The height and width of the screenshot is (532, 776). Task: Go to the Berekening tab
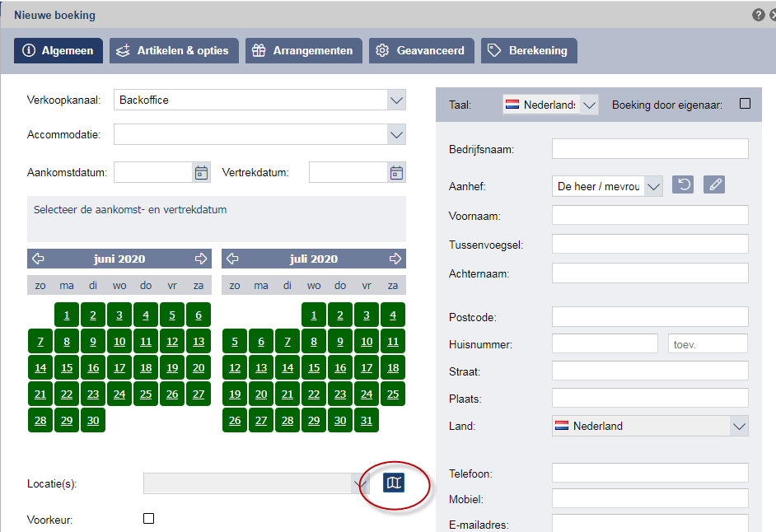pos(529,50)
